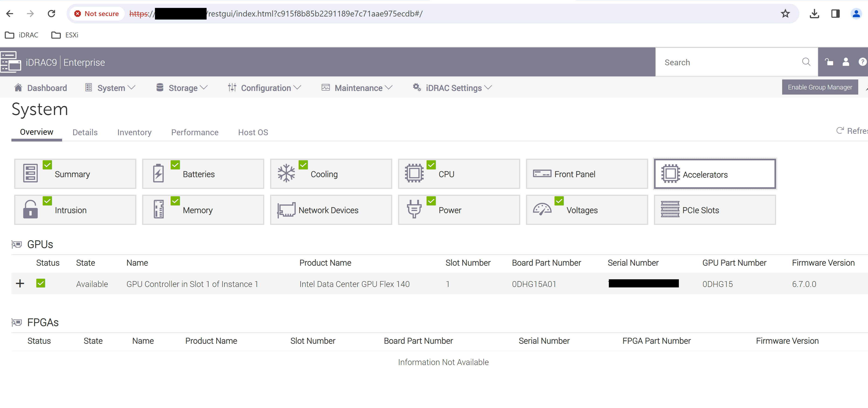Image resolution: width=868 pixels, height=408 pixels.
Task: Open the PCIe Slots tile
Action: tap(714, 210)
